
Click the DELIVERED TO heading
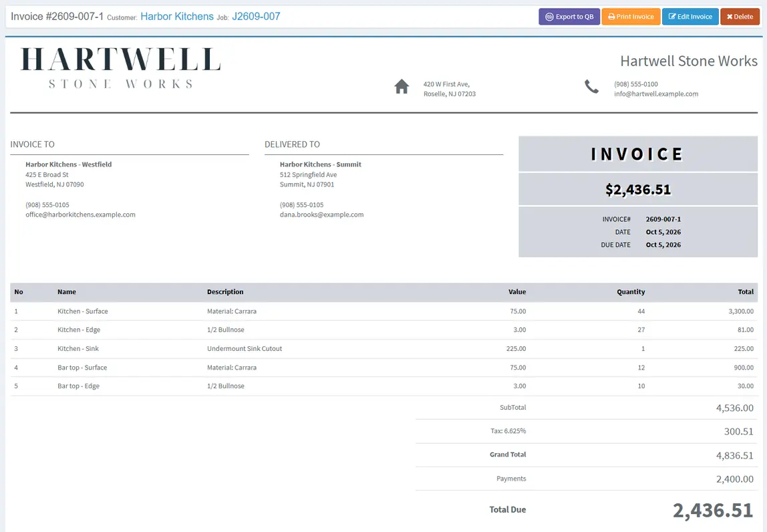[x=292, y=144]
